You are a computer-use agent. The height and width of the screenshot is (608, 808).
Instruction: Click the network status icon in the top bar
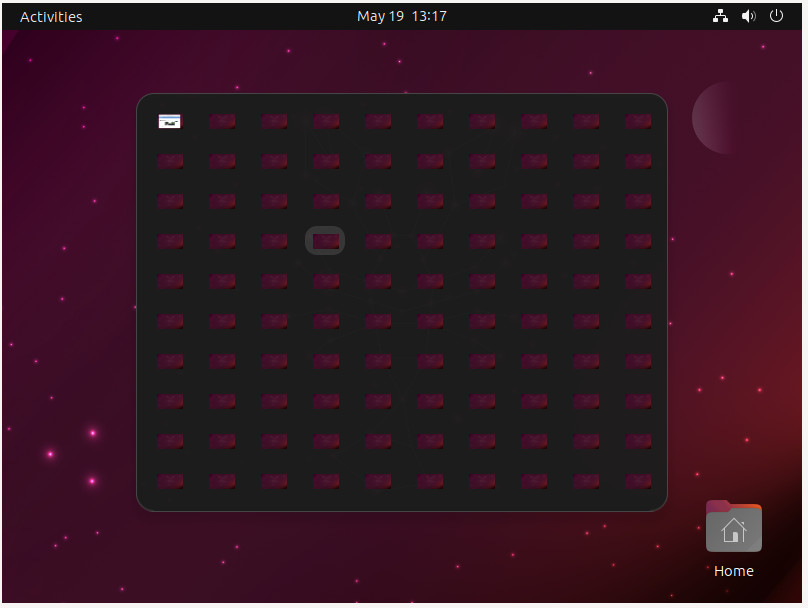point(720,16)
